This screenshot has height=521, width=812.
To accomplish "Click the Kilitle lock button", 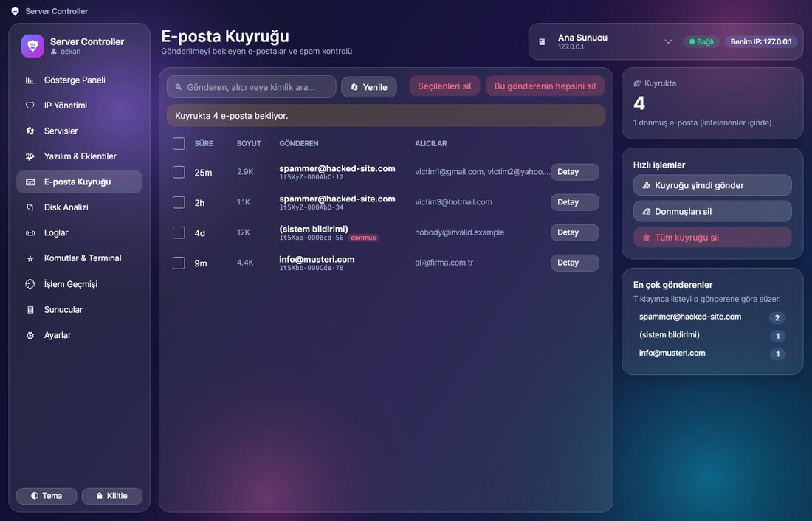I will tap(112, 496).
